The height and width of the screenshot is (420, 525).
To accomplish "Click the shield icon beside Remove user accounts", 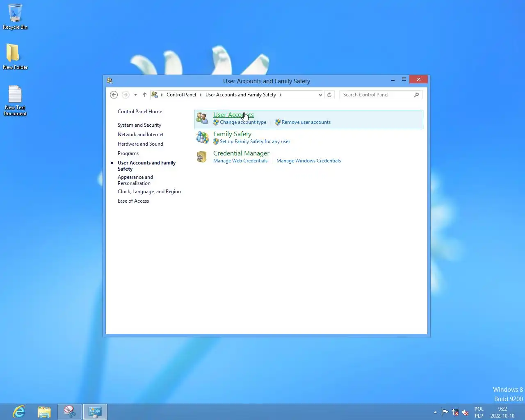I will click(x=278, y=122).
